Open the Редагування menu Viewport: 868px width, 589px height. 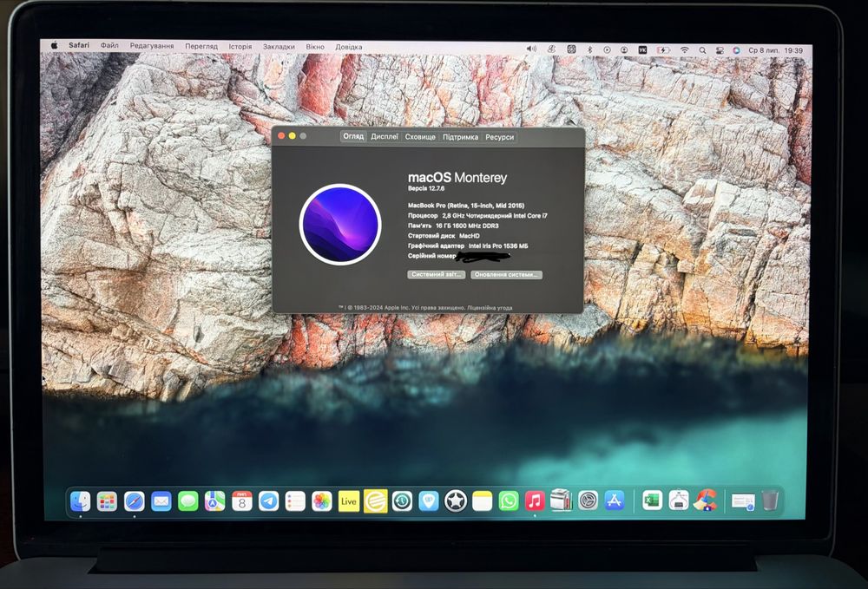click(x=152, y=46)
